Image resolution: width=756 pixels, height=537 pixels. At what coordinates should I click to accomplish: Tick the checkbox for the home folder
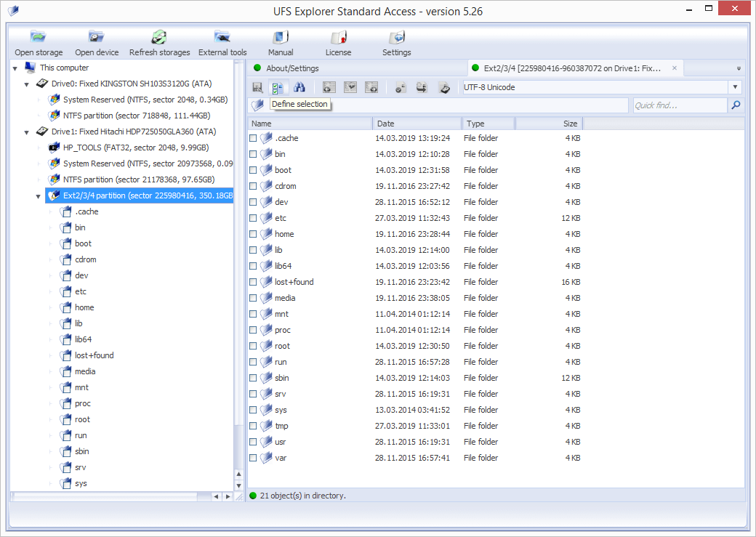[x=253, y=234]
